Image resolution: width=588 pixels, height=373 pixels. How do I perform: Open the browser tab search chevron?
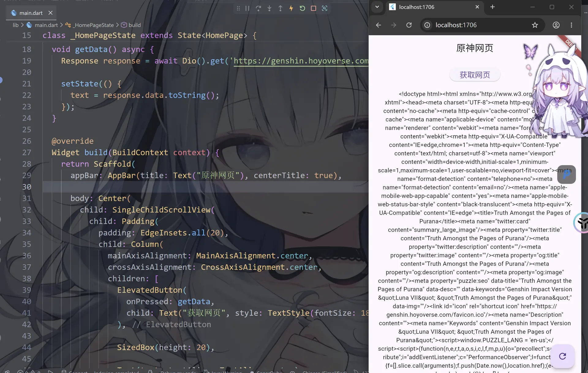377,7
